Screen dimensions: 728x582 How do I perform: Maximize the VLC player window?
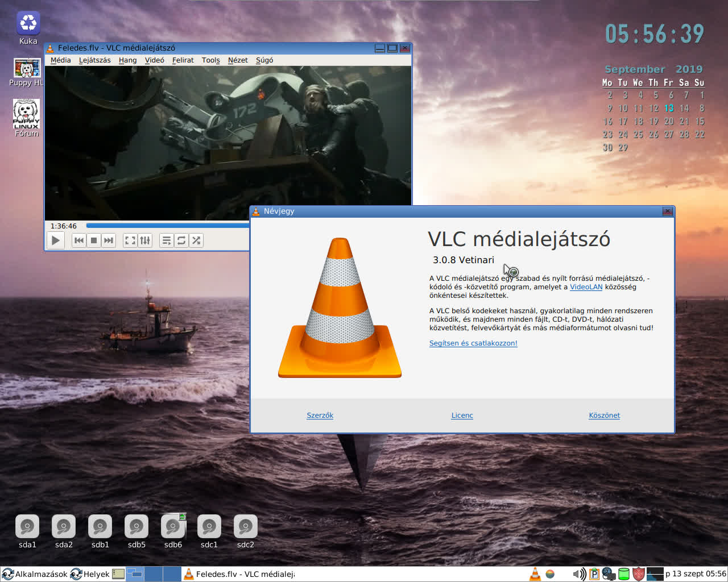pyautogui.click(x=392, y=48)
